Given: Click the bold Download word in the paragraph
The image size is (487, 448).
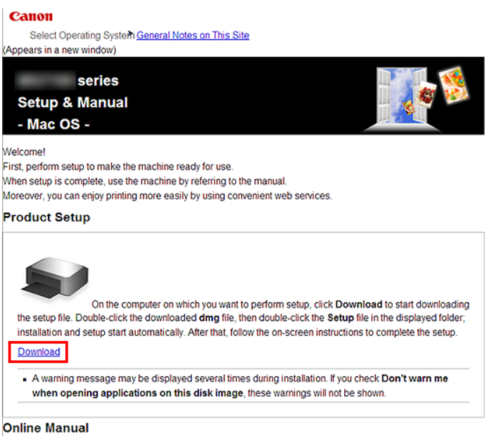Looking at the screenshot, I should (359, 305).
